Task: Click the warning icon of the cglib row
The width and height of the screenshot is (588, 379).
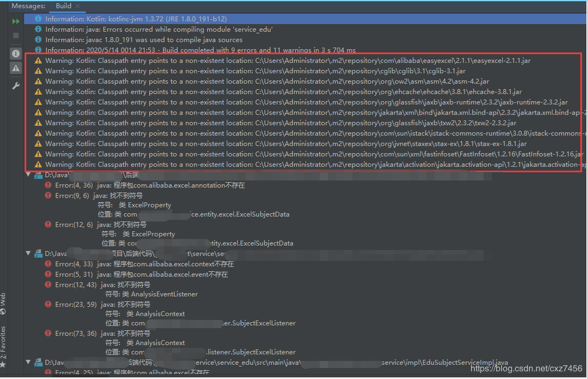Action: point(38,71)
